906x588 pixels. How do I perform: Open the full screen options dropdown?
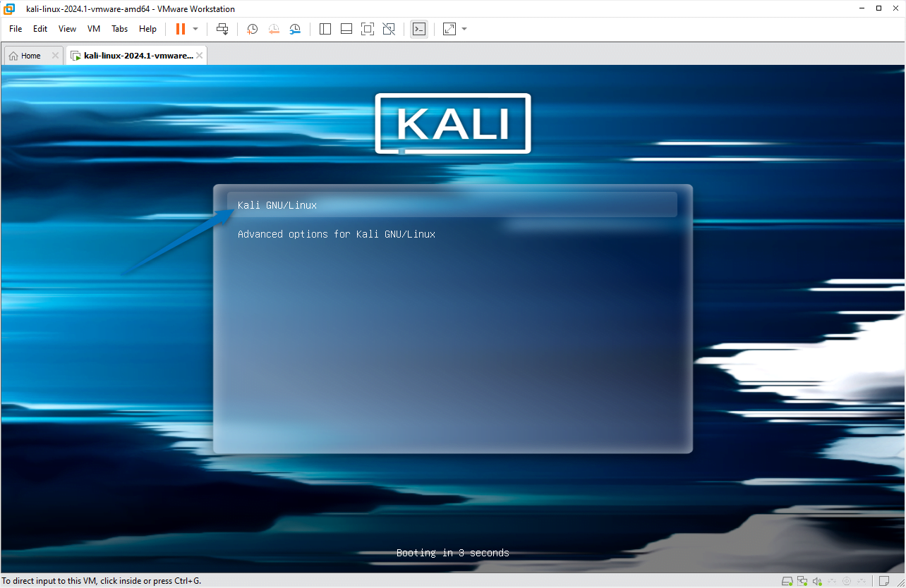[463, 29]
